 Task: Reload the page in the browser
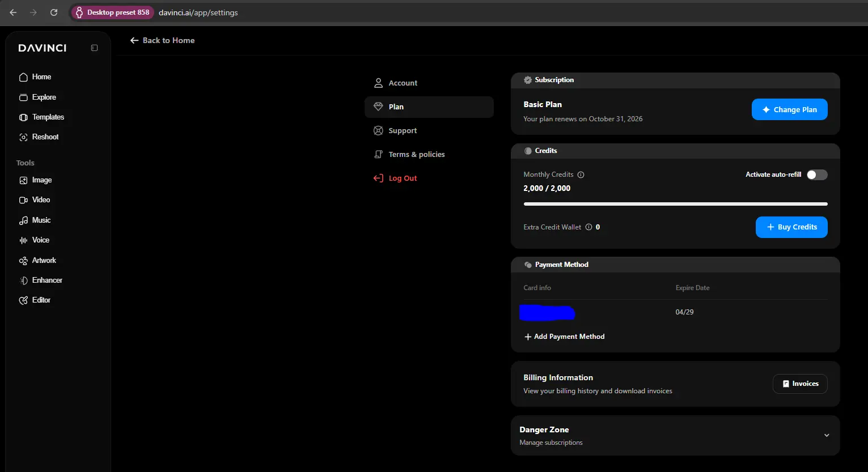54,12
